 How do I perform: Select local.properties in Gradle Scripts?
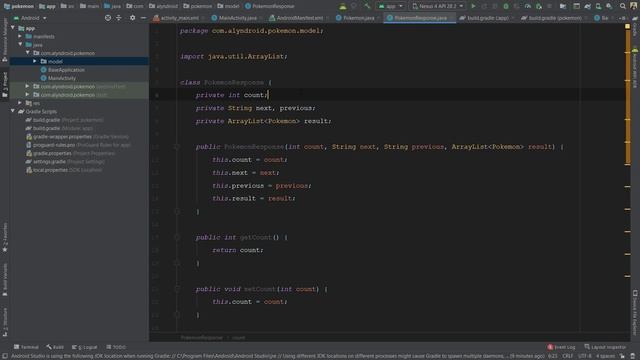(x=50, y=170)
